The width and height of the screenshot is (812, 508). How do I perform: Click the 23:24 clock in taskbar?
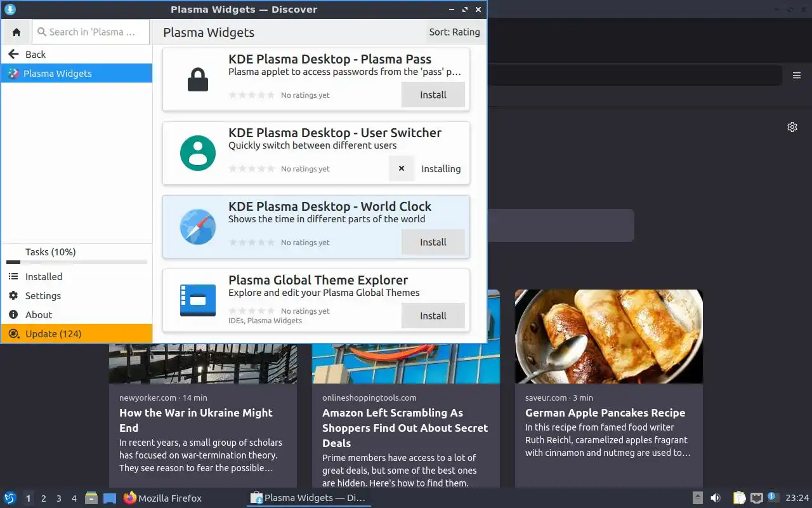coord(797,498)
